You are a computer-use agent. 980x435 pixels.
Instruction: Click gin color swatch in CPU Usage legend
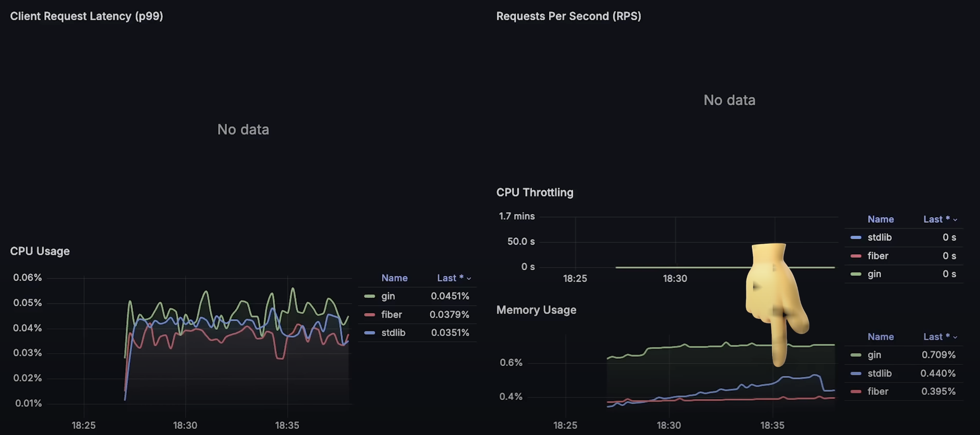point(369,296)
